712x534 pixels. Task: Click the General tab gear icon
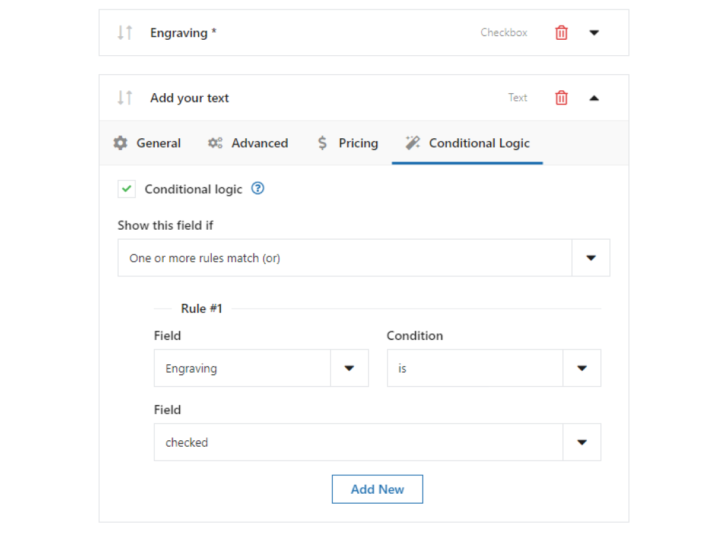[120, 143]
